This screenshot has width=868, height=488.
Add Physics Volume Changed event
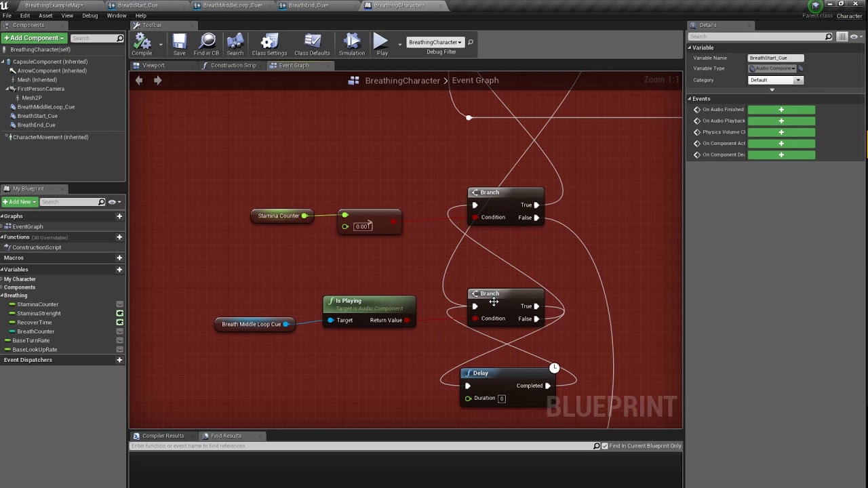point(781,132)
